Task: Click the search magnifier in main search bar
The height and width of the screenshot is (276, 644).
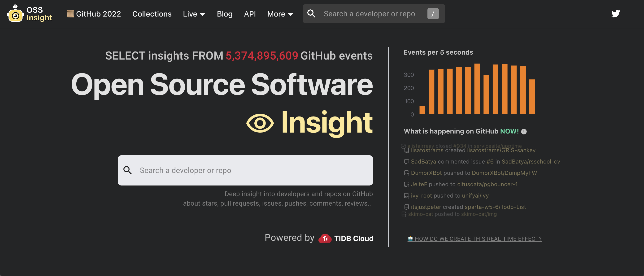Action: pos(127,170)
